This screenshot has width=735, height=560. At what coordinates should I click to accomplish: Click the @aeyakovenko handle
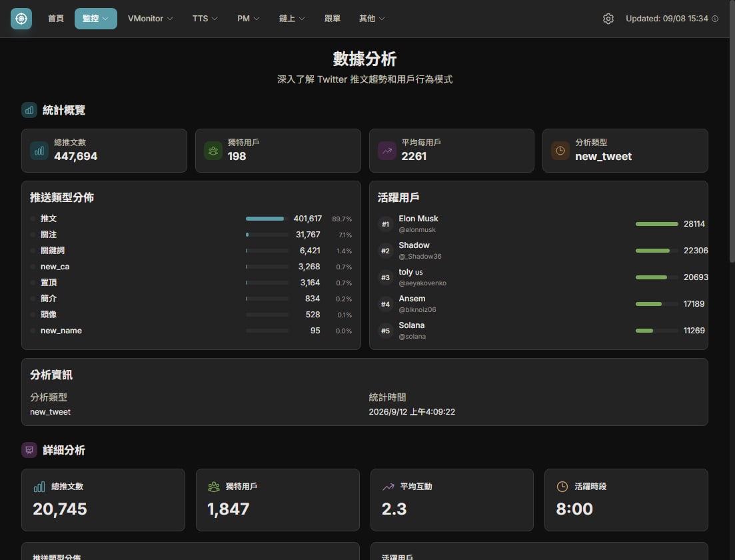pos(422,283)
